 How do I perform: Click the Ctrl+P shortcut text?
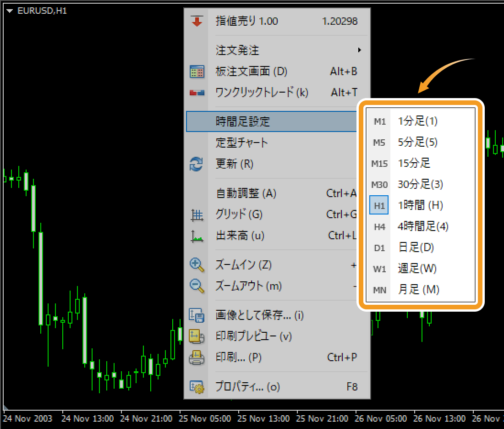342,357
